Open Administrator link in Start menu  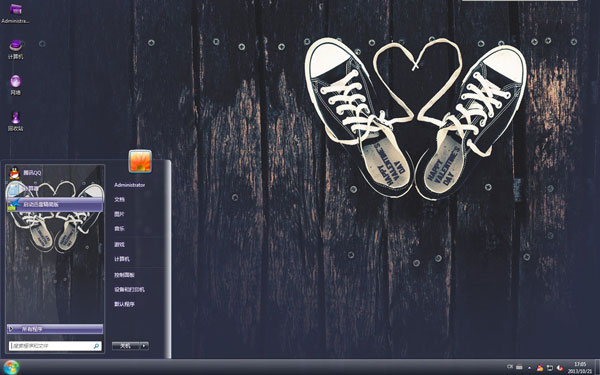tap(129, 185)
